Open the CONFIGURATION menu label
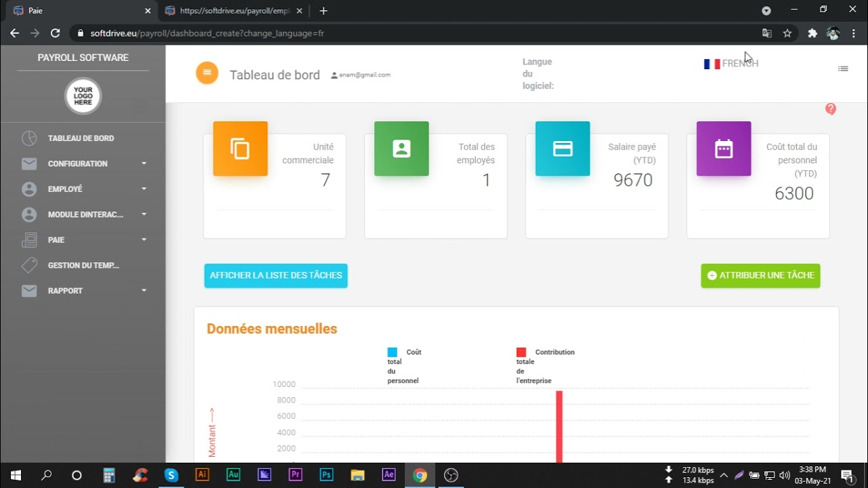Viewport: 868px width, 488px height. point(77,164)
